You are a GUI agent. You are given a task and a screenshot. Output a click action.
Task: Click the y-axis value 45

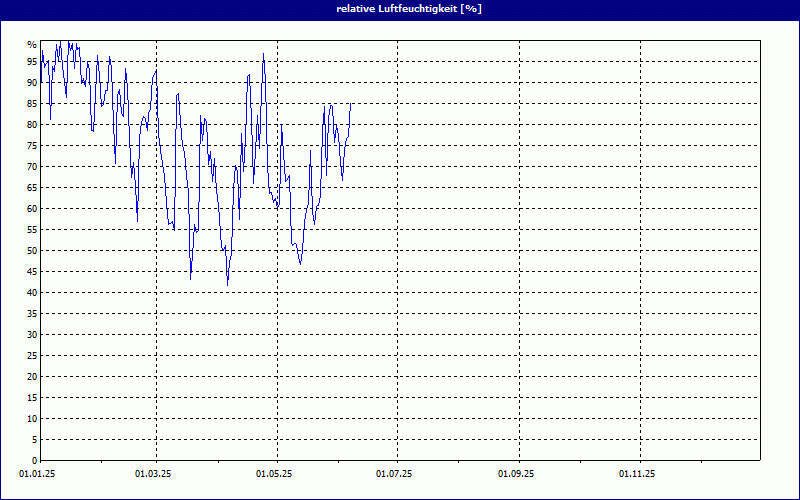coord(32,271)
